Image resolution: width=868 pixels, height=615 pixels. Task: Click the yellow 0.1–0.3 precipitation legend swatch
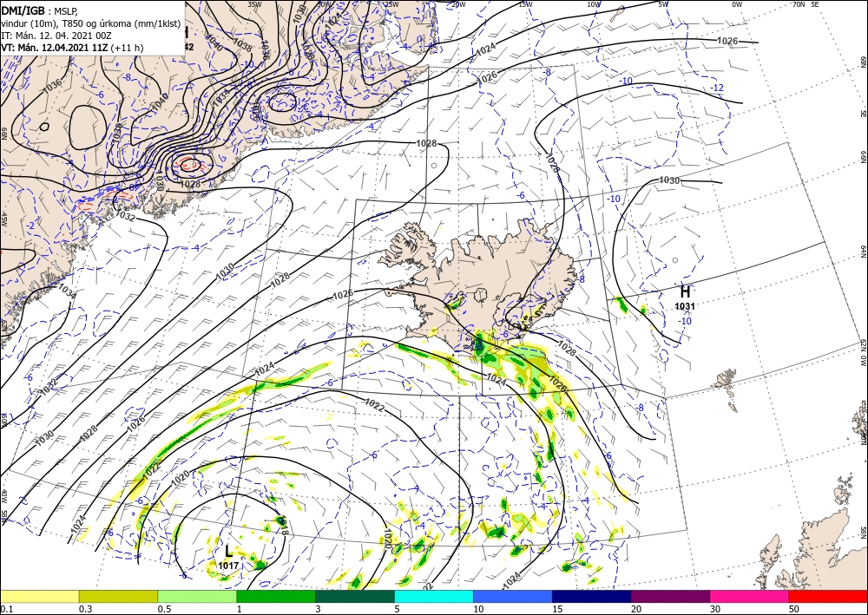[x=40, y=596]
